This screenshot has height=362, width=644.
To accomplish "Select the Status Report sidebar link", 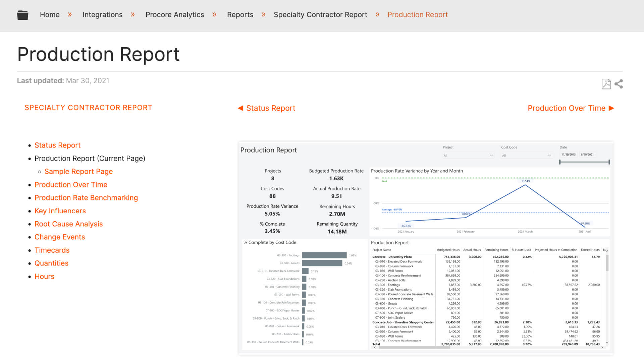I will tap(57, 145).
